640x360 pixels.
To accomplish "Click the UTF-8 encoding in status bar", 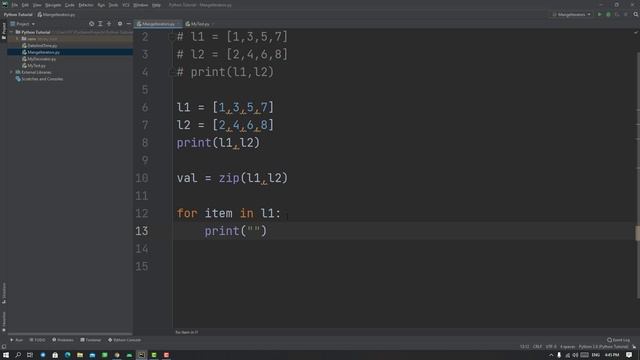I will pos(551,347).
